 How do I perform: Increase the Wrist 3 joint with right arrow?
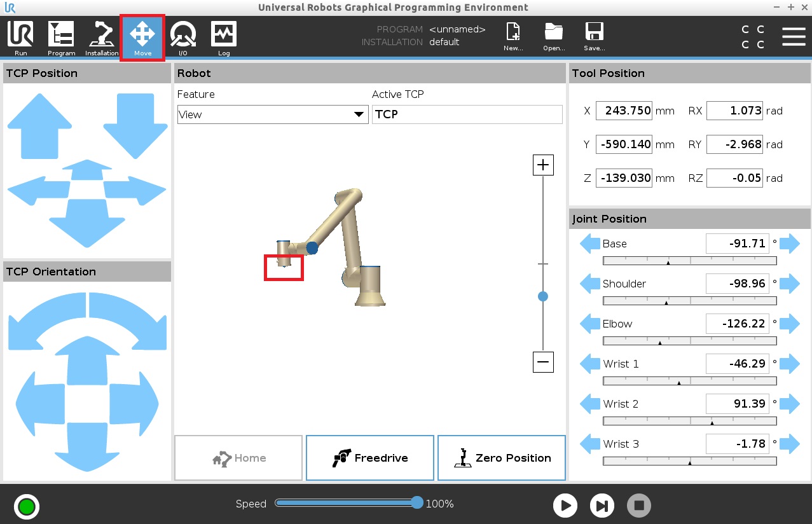(790, 444)
